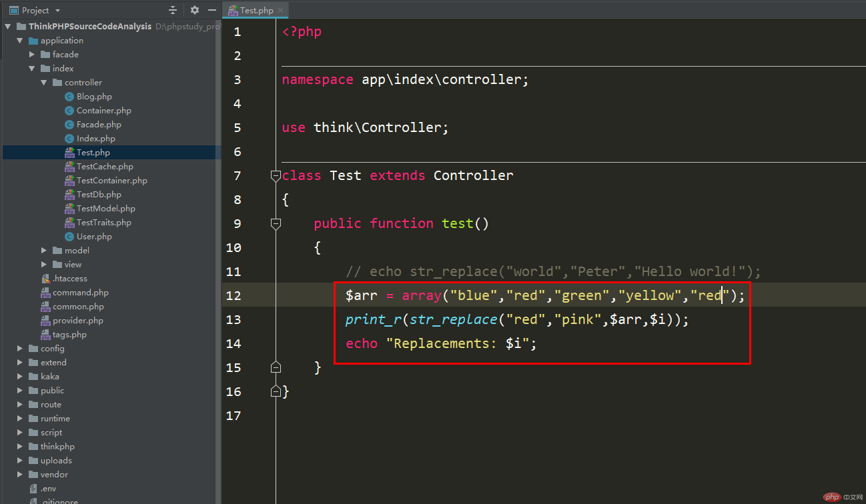Expand the view folder arrow
Screen dimensions: 866x504
tap(44, 265)
